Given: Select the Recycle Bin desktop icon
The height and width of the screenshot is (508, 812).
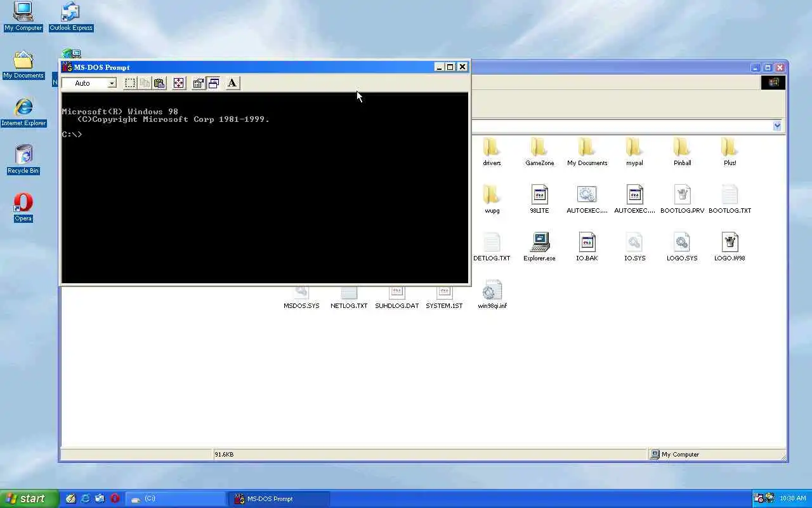Looking at the screenshot, I should click(23, 159).
